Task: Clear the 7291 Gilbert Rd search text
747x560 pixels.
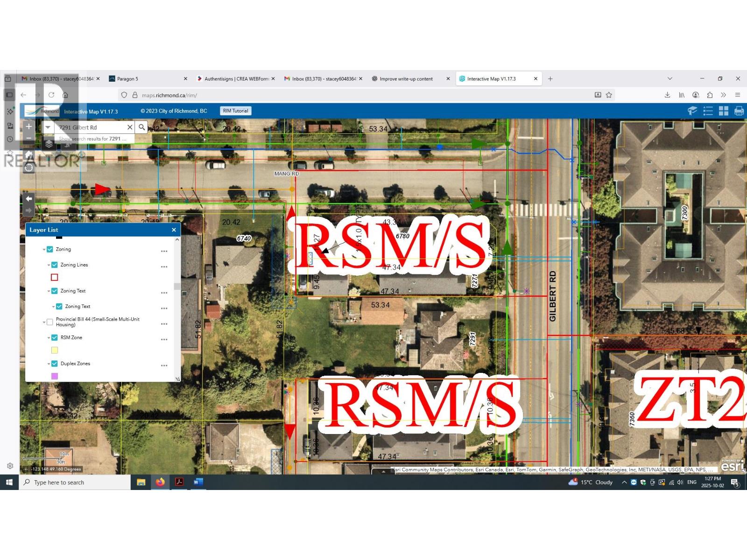Action: 130,127
